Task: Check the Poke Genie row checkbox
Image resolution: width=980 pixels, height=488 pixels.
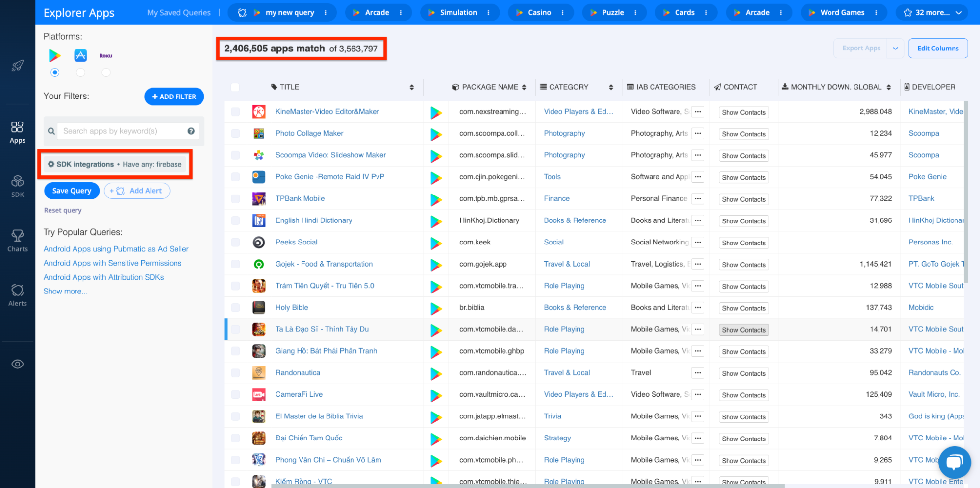Action: point(235,177)
